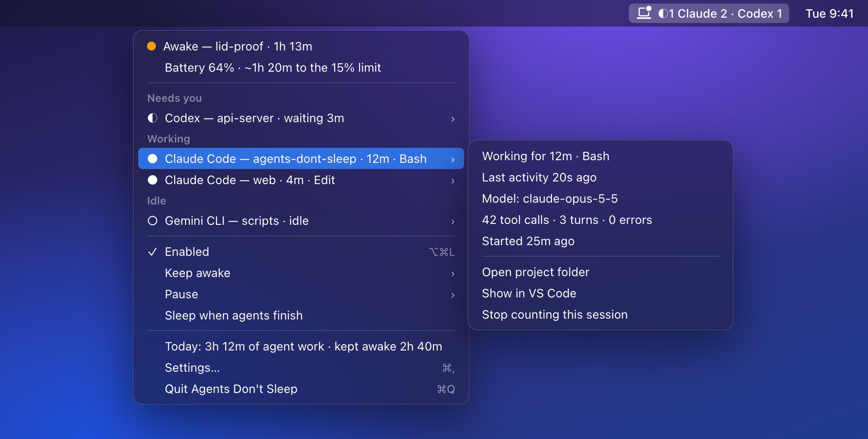Image resolution: width=868 pixels, height=439 pixels.
Task: Click hollow circle beside Gemini CLI
Action: click(152, 221)
